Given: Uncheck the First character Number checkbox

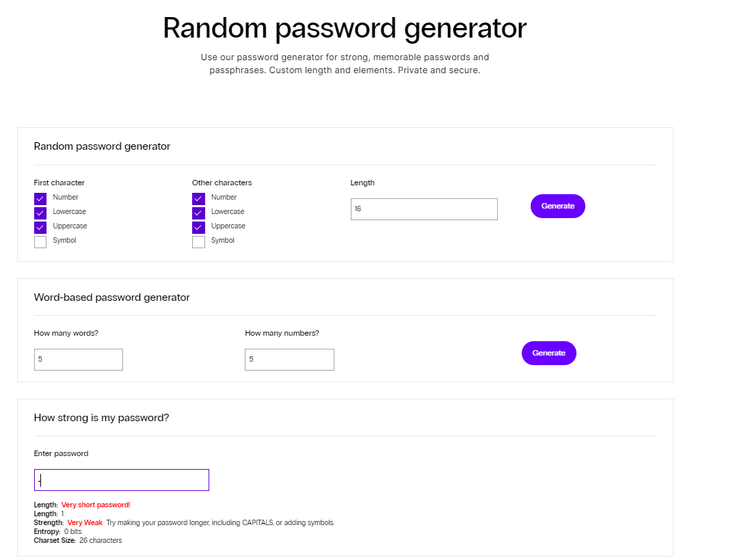Looking at the screenshot, I should (40, 199).
